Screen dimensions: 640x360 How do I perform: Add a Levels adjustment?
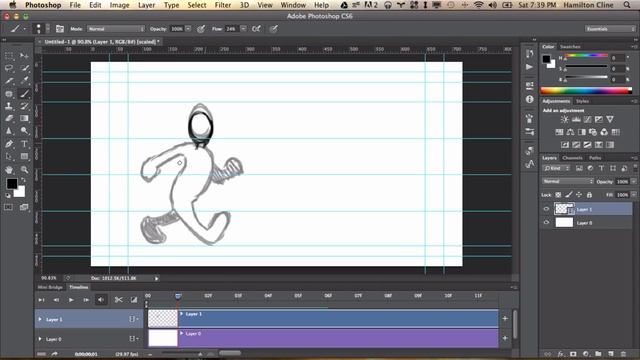(x=576, y=120)
